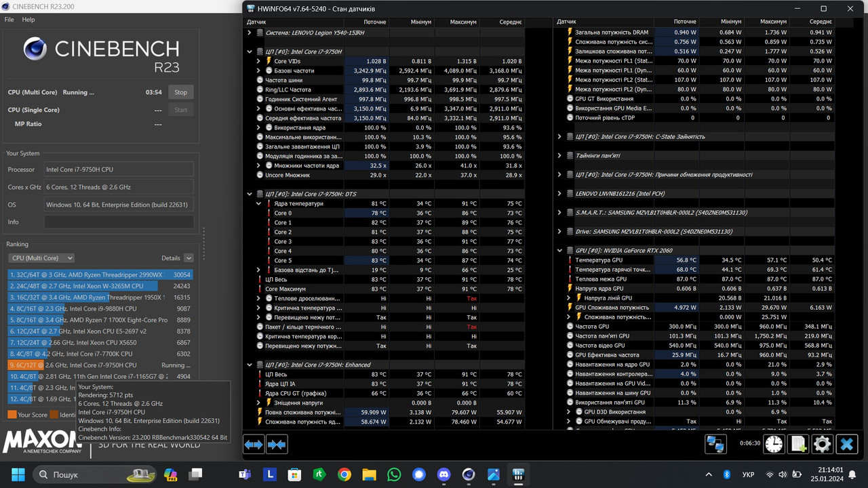Open remote monitoring via the dual-monitor icon
This screenshot has width=868, height=488.
point(716,444)
